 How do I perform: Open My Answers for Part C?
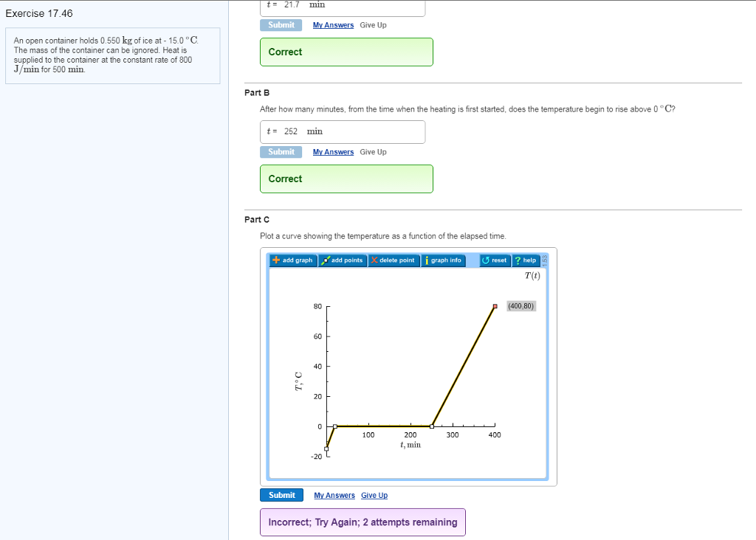[334, 495]
